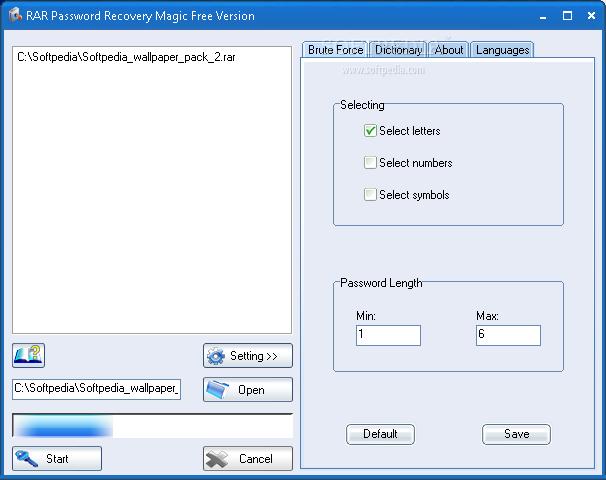Open the Languages tab
This screenshot has height=480, width=606.
502,50
